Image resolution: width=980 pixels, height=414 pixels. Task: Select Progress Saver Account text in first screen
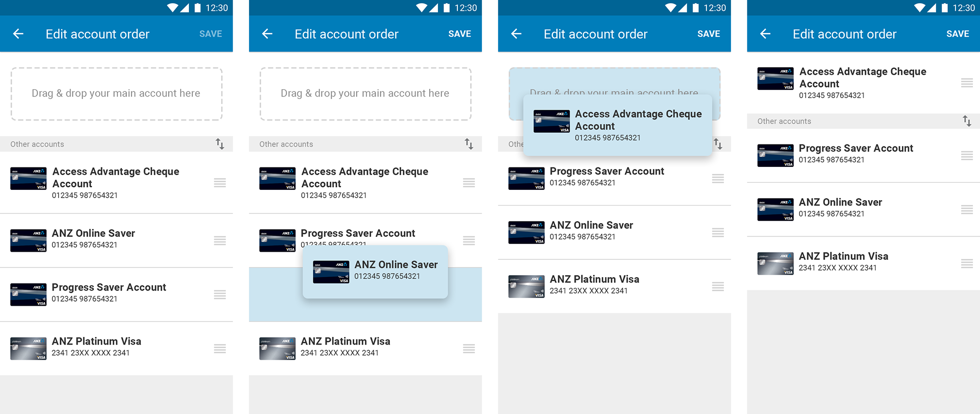coord(109,287)
